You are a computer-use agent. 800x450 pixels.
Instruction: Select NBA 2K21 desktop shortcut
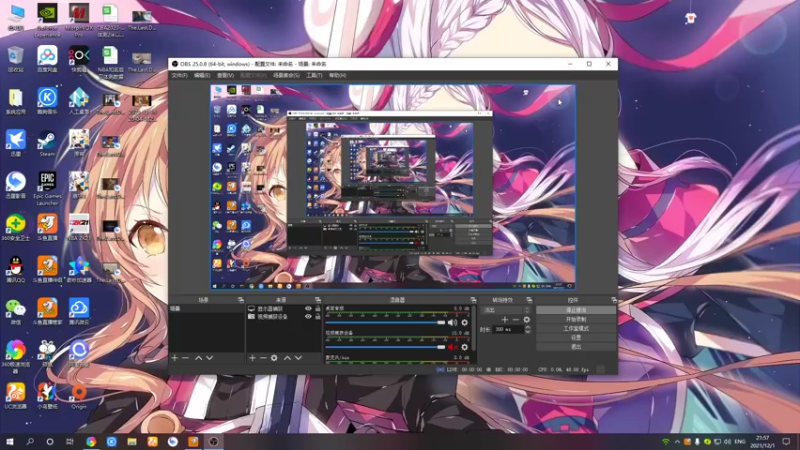79,228
